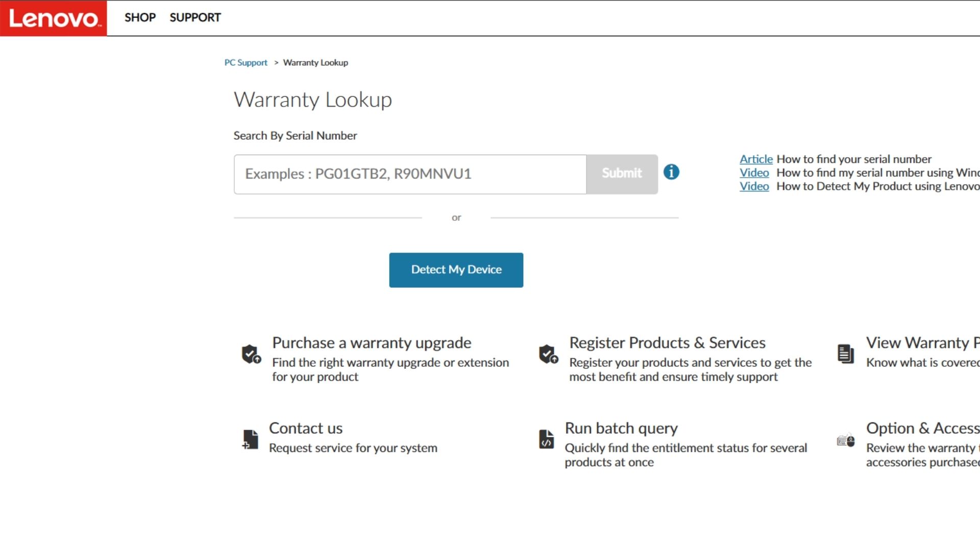Go to the PC Support breadcrumb link
The height and width of the screenshot is (551, 980).
246,63
